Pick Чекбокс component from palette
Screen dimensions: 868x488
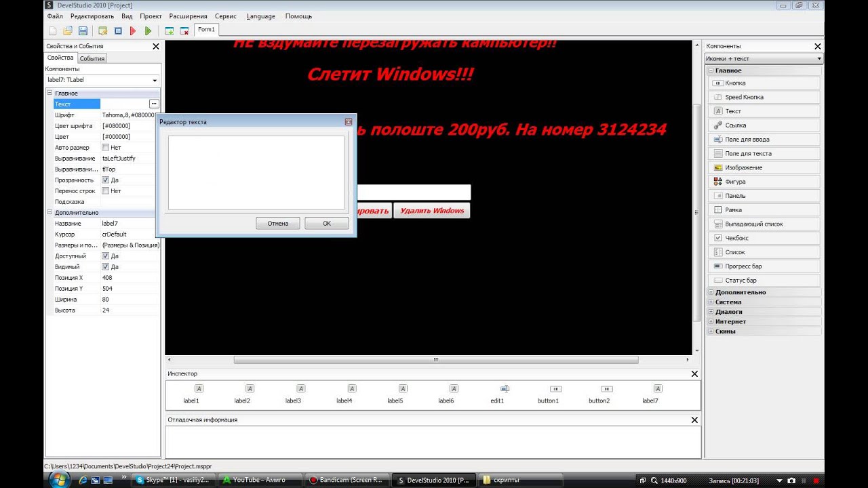coord(764,238)
